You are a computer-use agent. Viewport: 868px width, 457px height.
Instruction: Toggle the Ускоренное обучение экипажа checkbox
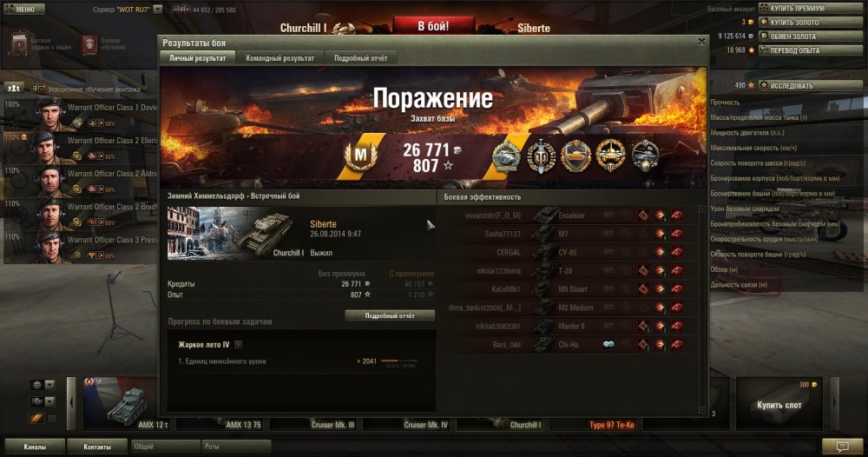41,89
